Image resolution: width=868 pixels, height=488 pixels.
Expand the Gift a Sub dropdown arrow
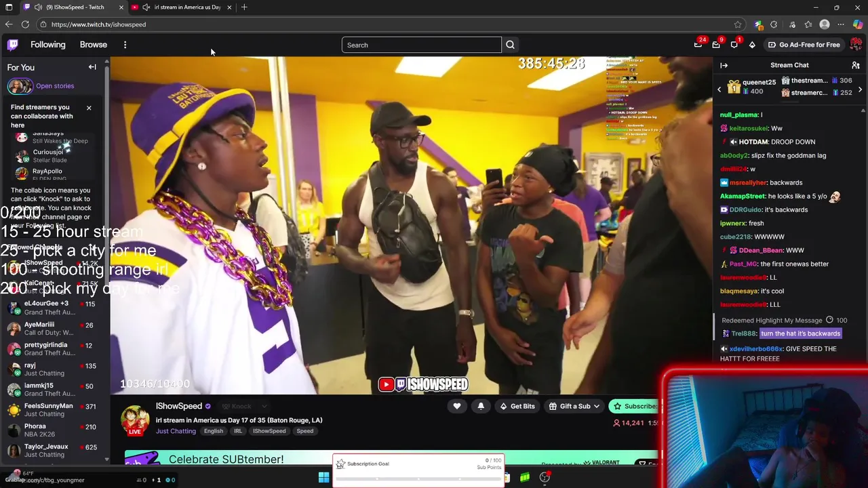596,406
